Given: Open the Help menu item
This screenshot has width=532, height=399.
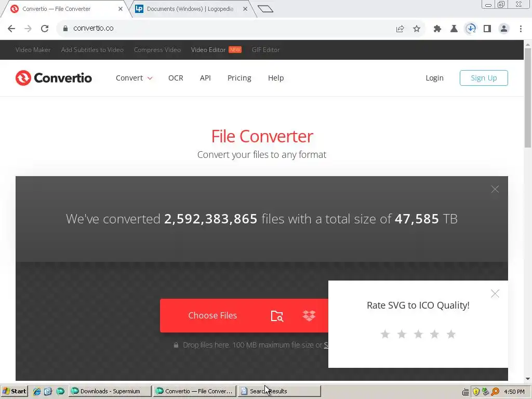Looking at the screenshot, I should (x=276, y=78).
